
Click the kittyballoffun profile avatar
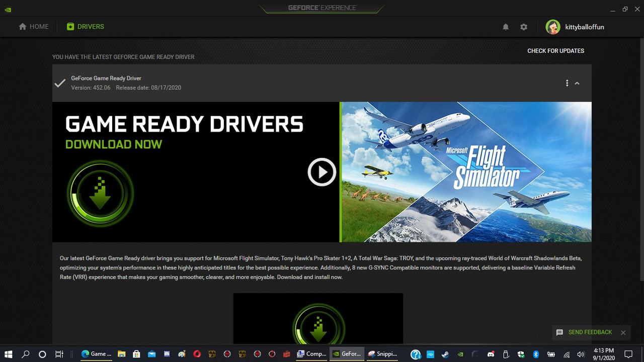click(553, 27)
